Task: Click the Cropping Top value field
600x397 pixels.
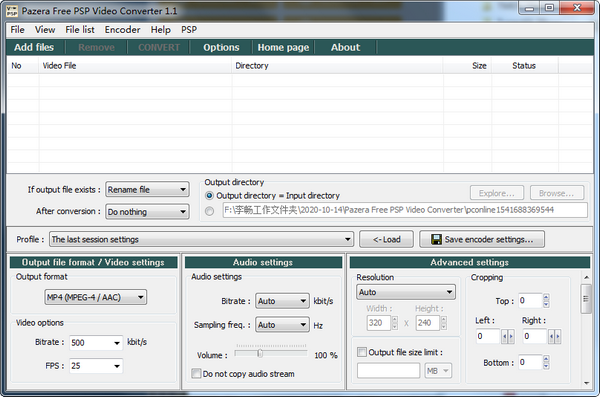Action: tap(530, 301)
